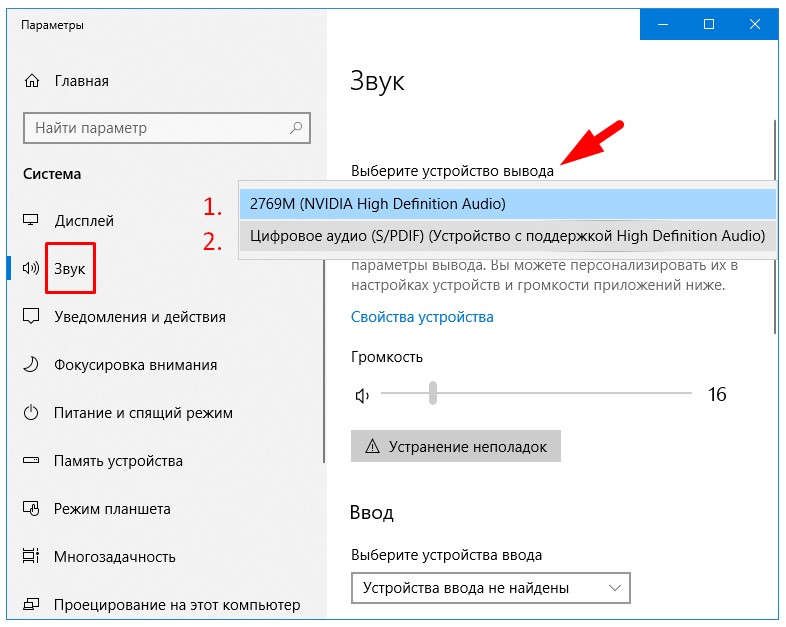The width and height of the screenshot is (786, 627).
Task: Close the Параметры window
Action: pyautogui.click(x=755, y=24)
